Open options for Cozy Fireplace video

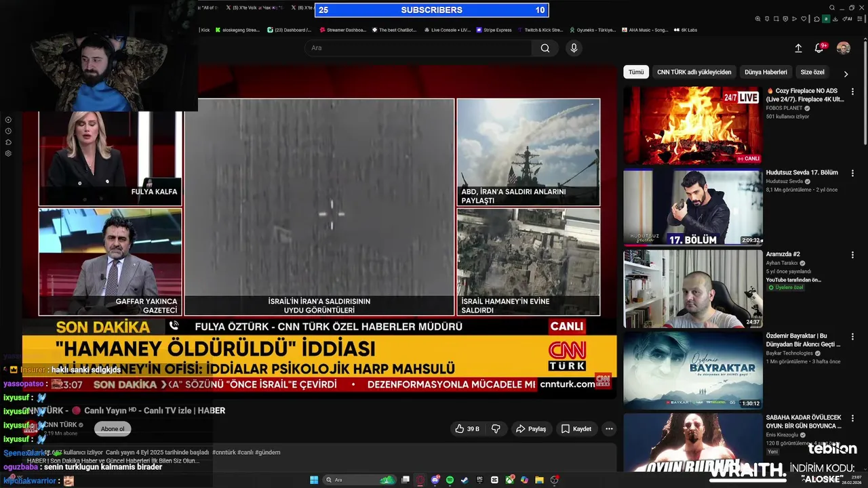[852, 91]
